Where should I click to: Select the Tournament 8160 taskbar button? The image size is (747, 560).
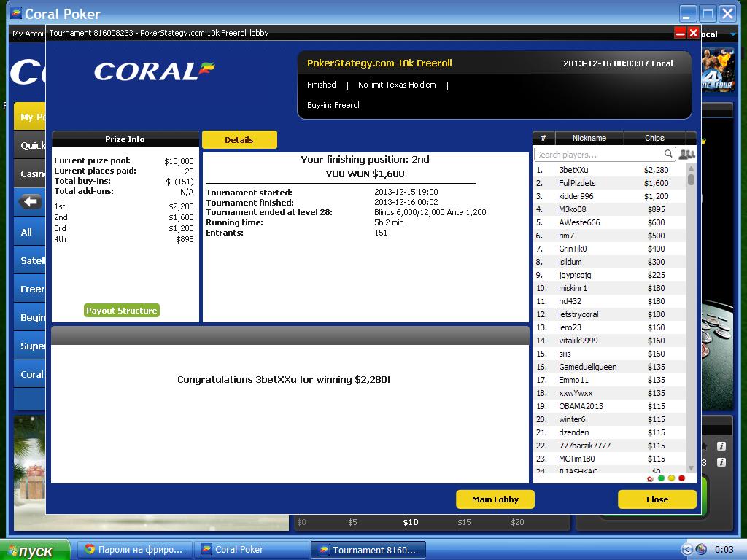coord(368,550)
